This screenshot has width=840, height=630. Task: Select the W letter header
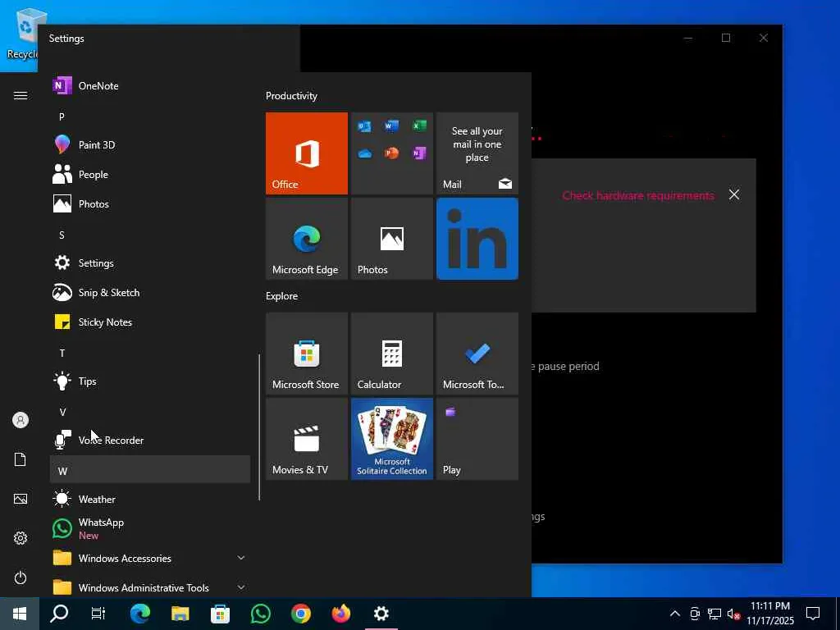coord(150,469)
